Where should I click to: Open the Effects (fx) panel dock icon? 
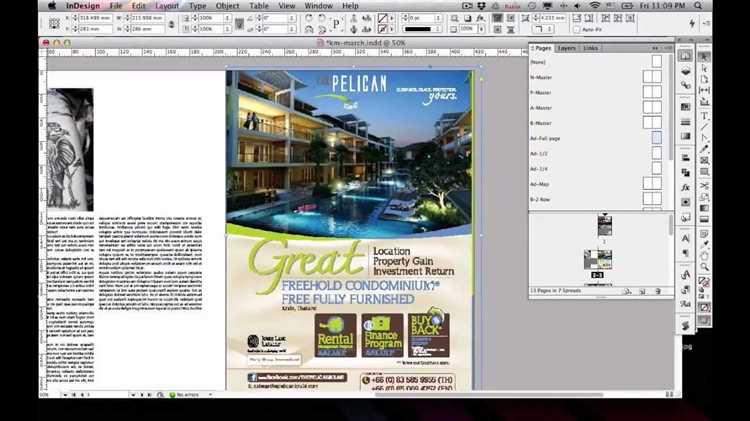pos(685,188)
